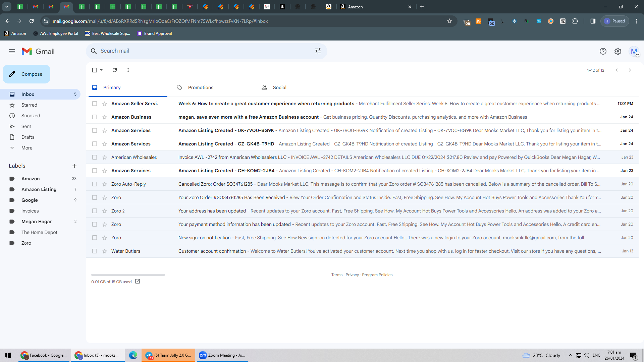
Task: Click the Program Policies link
Action: coord(377,275)
